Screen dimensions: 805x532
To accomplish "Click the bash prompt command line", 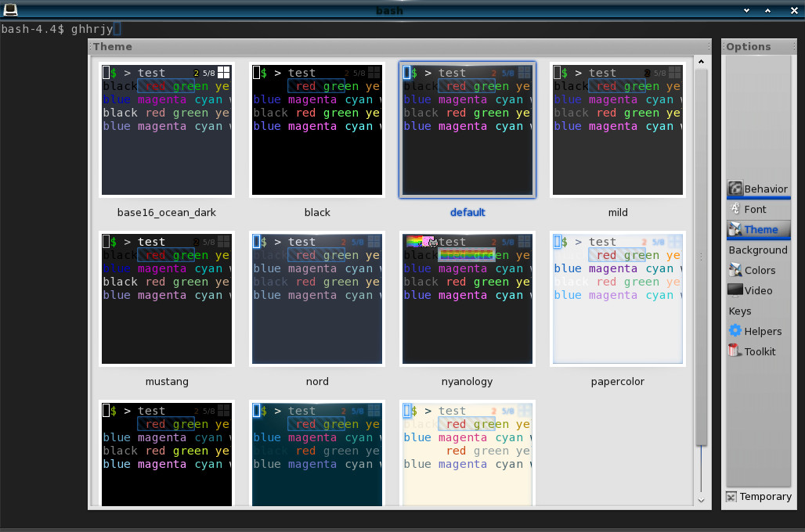I will point(60,29).
